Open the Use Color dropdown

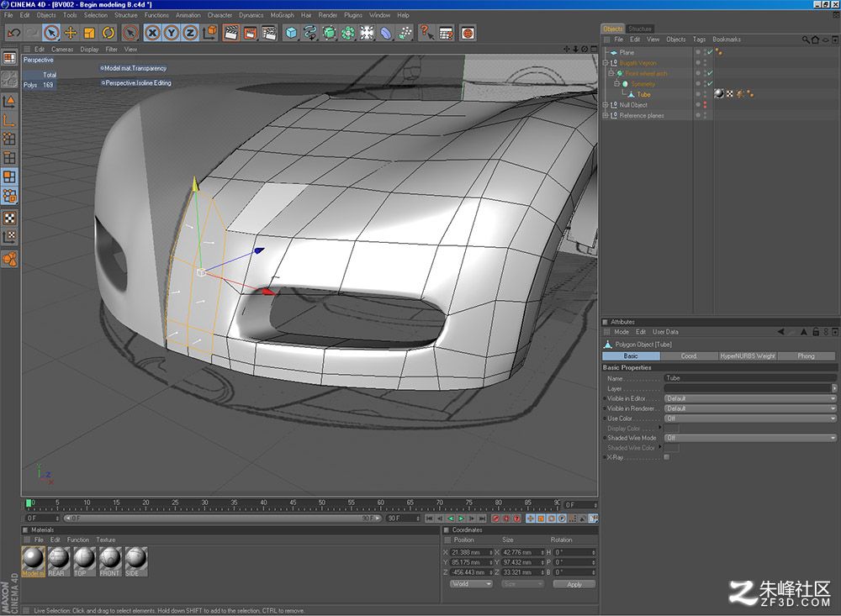tap(750, 419)
